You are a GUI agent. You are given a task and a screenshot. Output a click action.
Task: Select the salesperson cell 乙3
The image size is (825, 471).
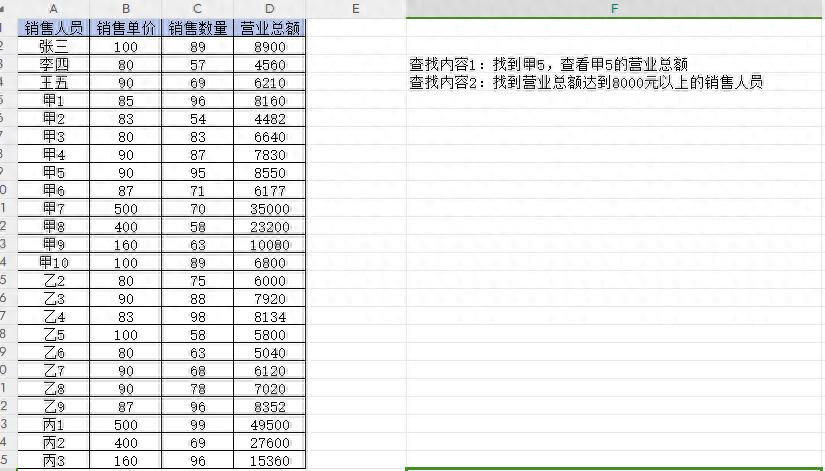click(54, 298)
